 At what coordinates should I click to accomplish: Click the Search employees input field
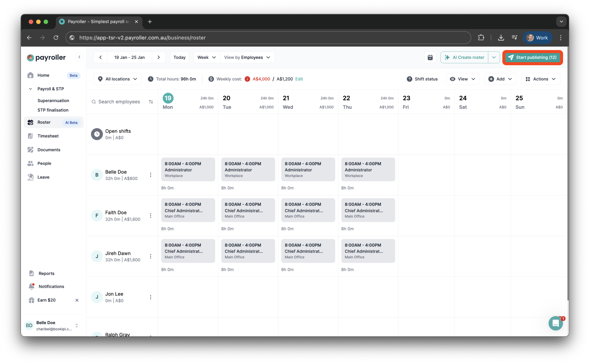119,102
